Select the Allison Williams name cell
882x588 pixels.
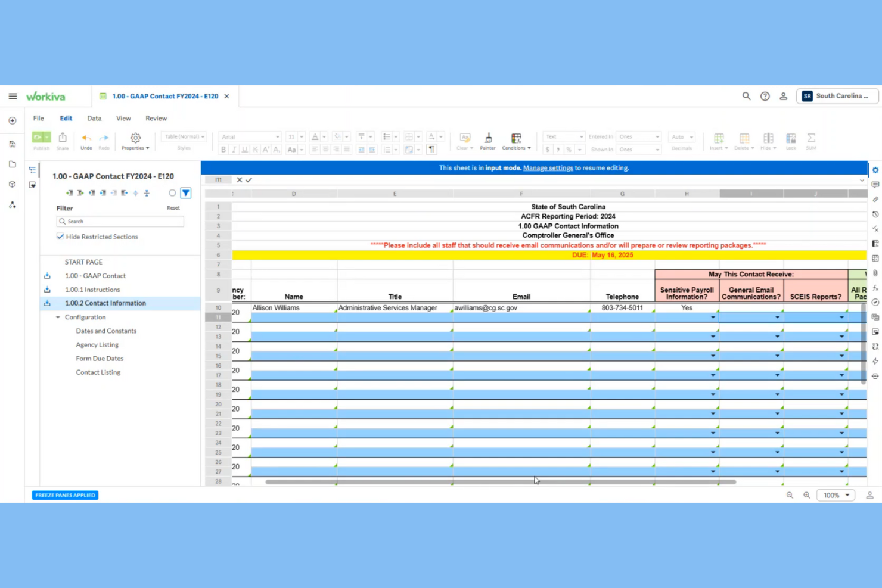coord(294,308)
